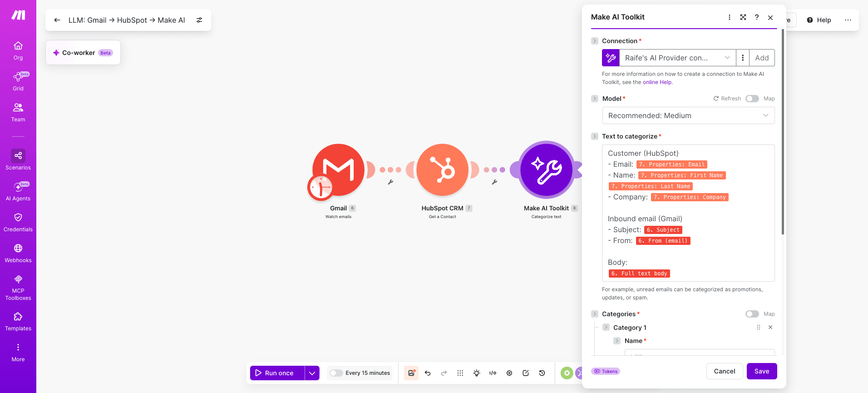868x393 pixels.
Task: Open connection options three-dot menu
Action: coord(743,58)
